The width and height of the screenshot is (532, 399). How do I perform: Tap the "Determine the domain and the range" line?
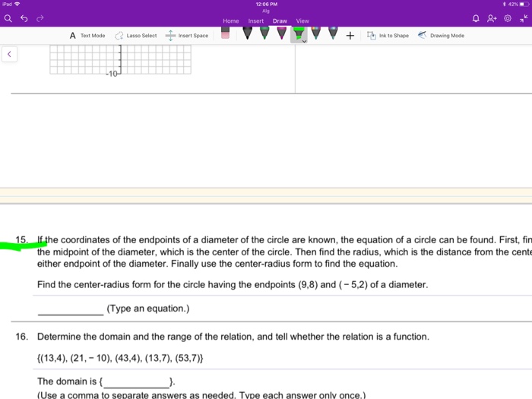tap(233, 337)
